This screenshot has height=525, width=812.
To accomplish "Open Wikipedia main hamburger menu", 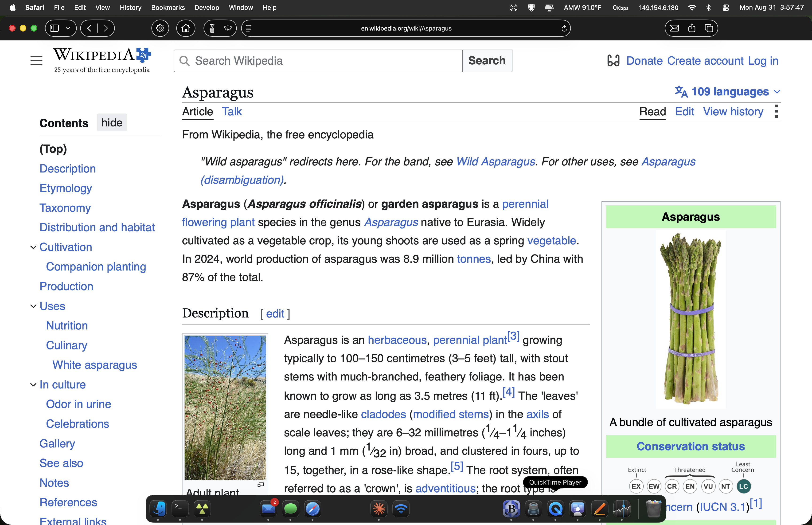I will [36, 61].
